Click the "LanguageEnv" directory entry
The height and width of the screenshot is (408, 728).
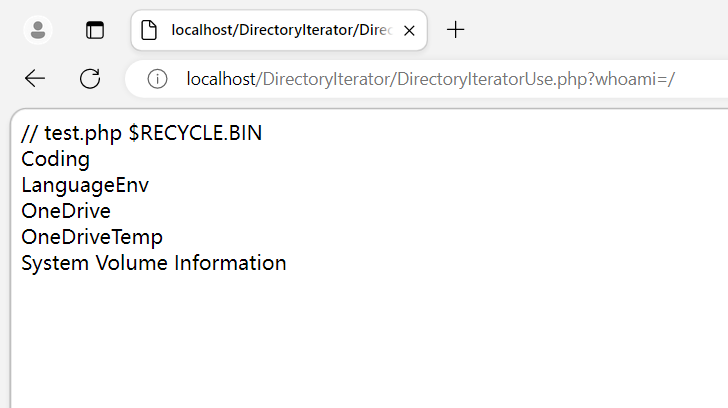coord(85,185)
